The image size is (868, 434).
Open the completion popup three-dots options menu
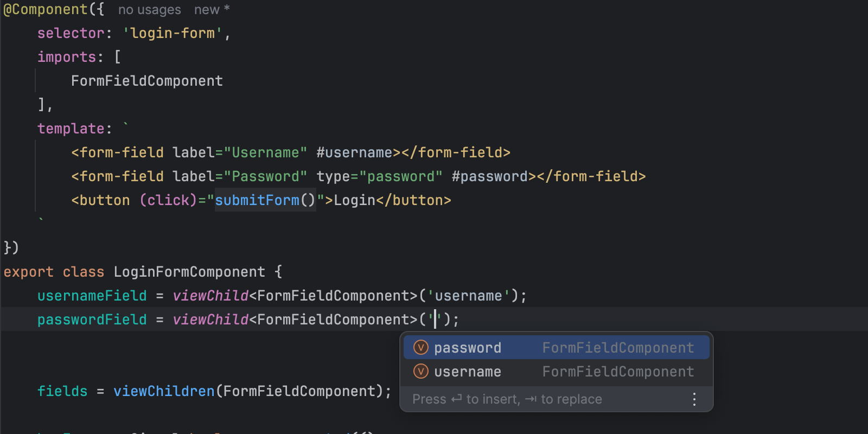click(x=694, y=400)
